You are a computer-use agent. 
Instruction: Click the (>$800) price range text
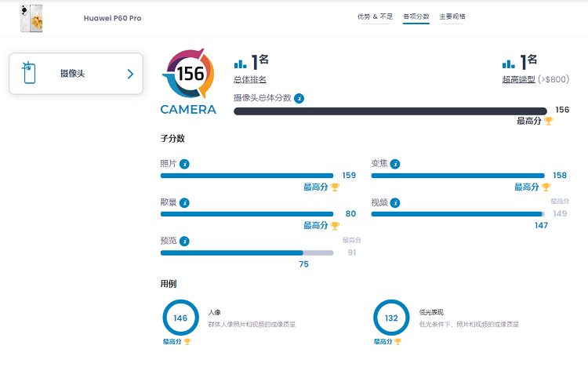pyautogui.click(x=554, y=79)
